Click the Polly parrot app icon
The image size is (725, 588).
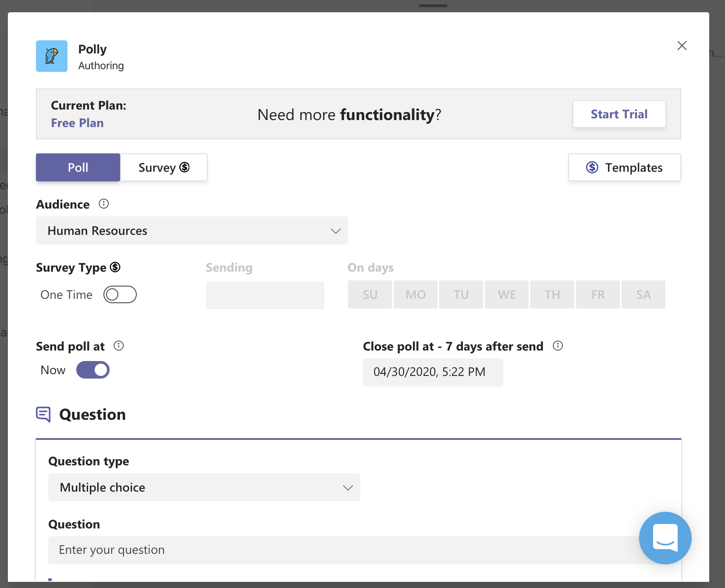[52, 56]
